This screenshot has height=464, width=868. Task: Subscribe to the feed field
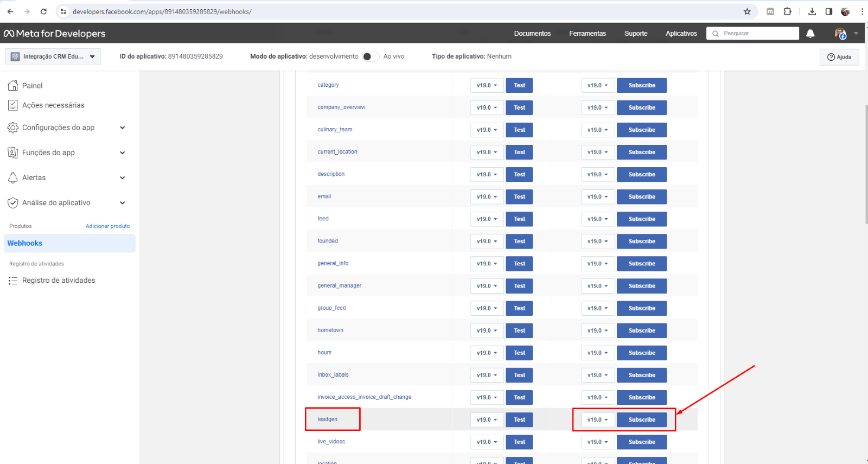point(642,219)
